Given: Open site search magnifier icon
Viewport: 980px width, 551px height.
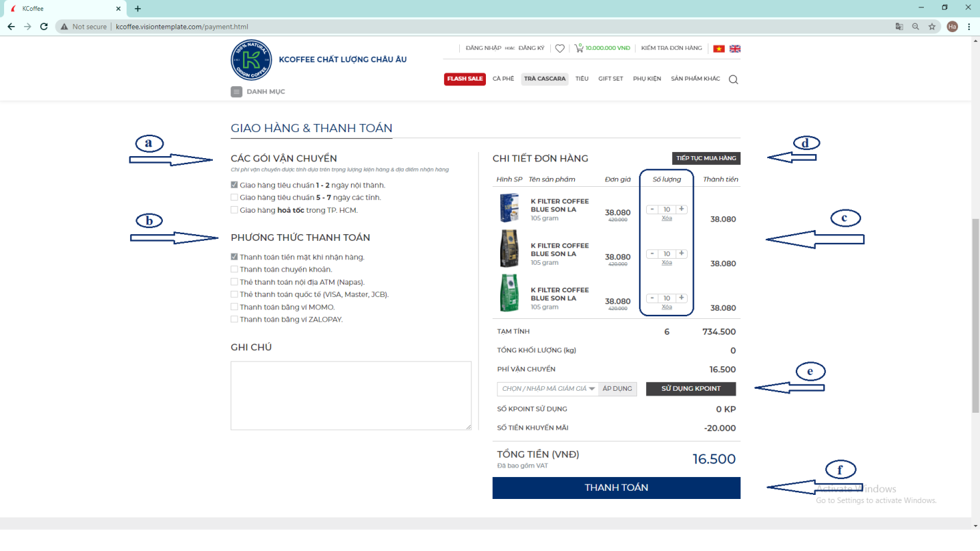Looking at the screenshot, I should [733, 79].
